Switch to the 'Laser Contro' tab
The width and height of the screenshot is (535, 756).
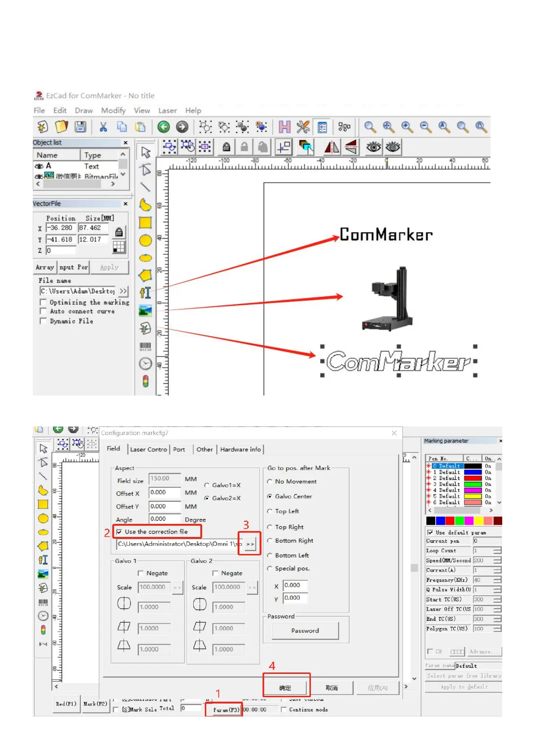(x=148, y=449)
